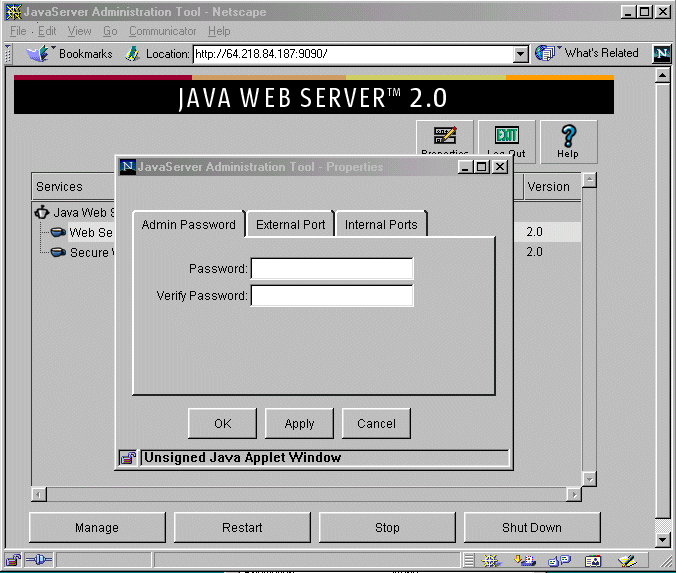Open Address Book component bar icon
Viewport: 676px width, 573px height.
(x=593, y=560)
